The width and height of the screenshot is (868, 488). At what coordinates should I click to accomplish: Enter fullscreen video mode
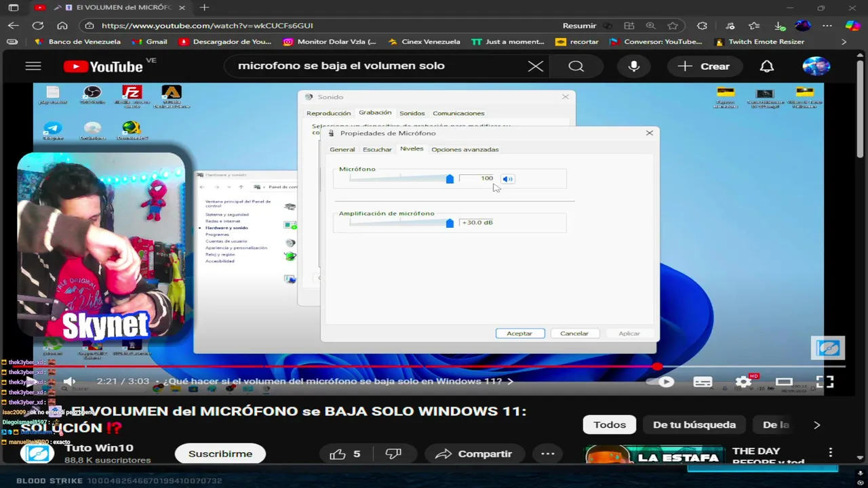point(825,382)
